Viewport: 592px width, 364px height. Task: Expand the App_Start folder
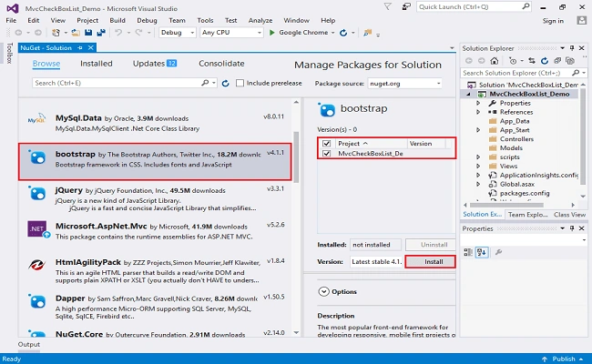click(x=478, y=130)
